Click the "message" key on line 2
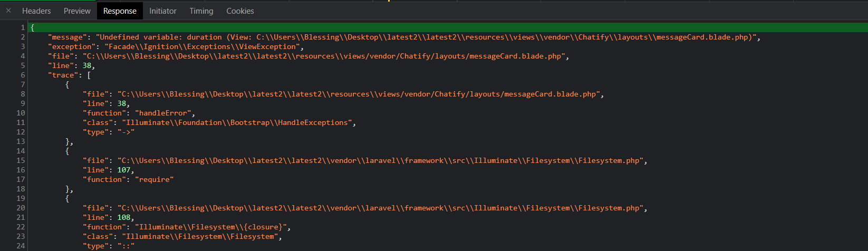 (x=67, y=37)
